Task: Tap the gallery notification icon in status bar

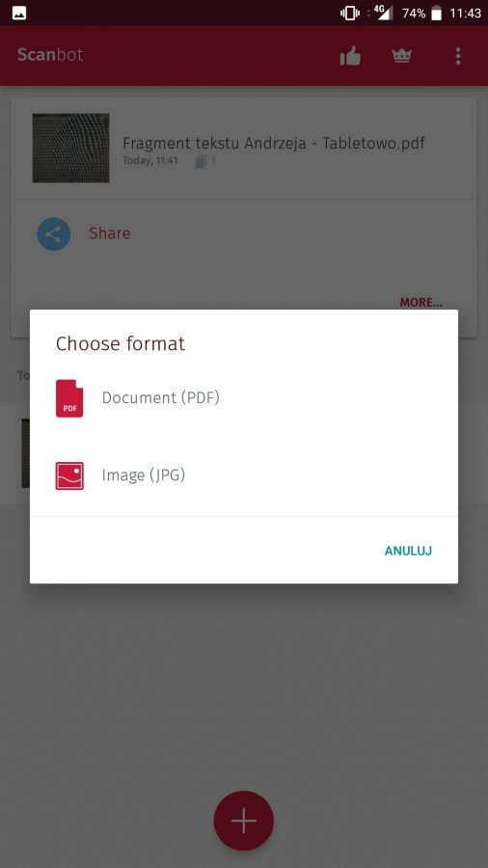Action: click(19, 13)
